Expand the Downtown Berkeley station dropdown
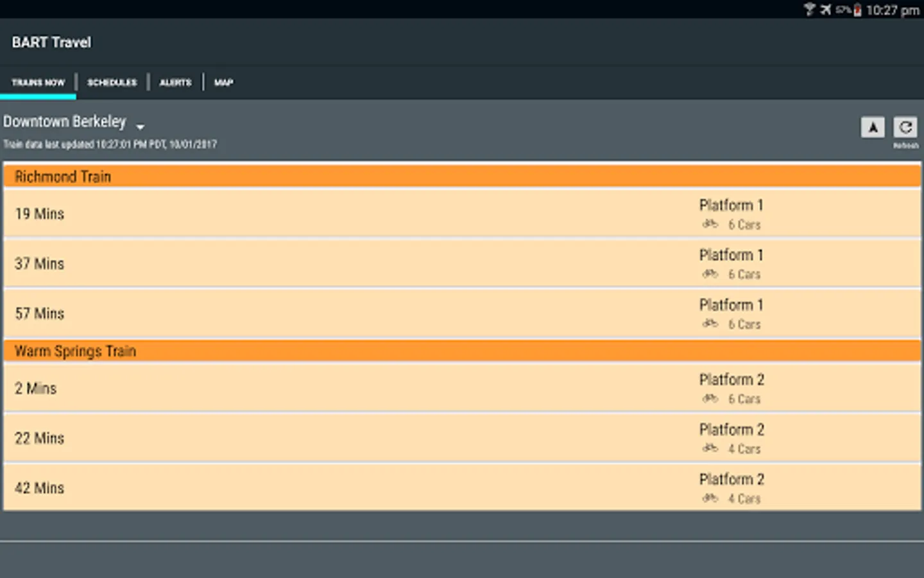Image resolution: width=924 pixels, height=578 pixels. (74, 122)
